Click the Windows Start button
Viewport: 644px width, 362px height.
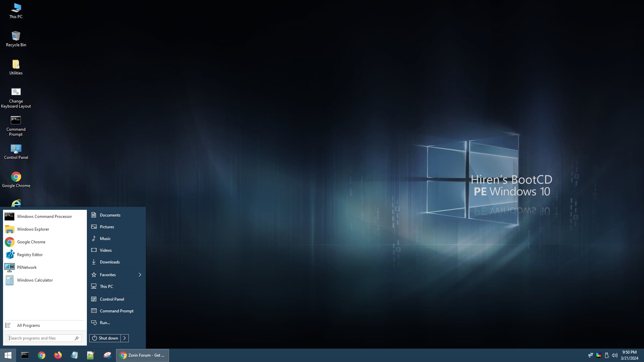coord(8,355)
